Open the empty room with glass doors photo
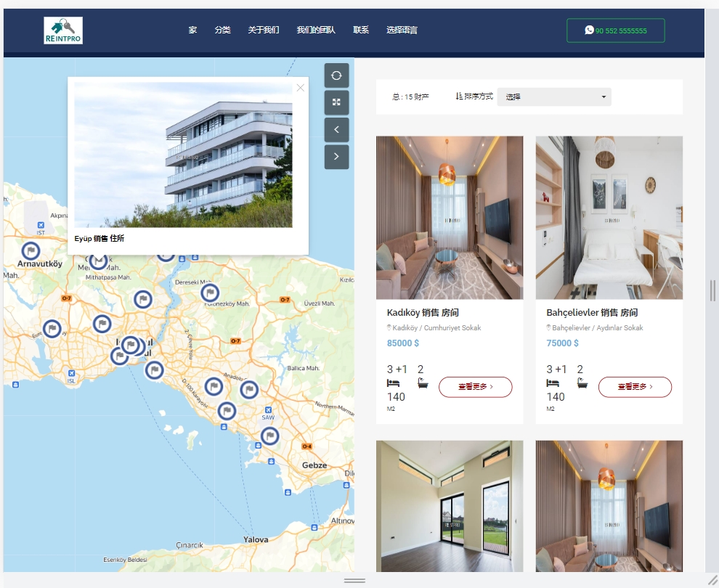Viewport: 719px width, 588px height. coord(450,506)
